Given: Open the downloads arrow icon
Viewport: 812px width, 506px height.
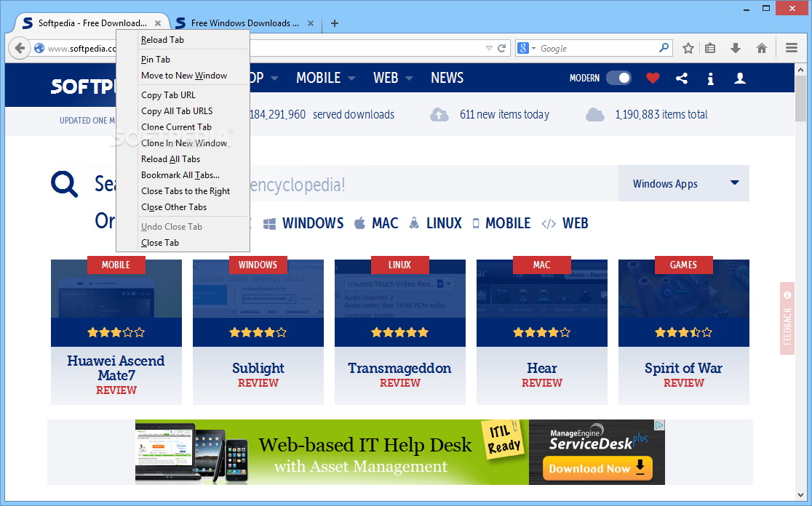Looking at the screenshot, I should pos(736,49).
